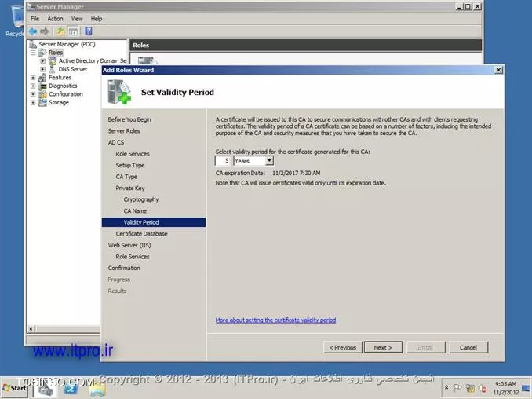Go to CA Name wizard step

[135, 210]
